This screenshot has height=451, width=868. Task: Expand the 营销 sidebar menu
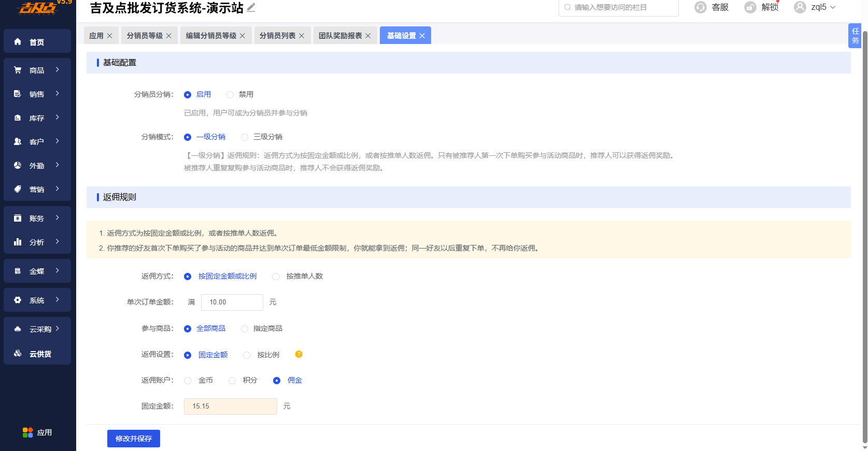[x=37, y=188]
